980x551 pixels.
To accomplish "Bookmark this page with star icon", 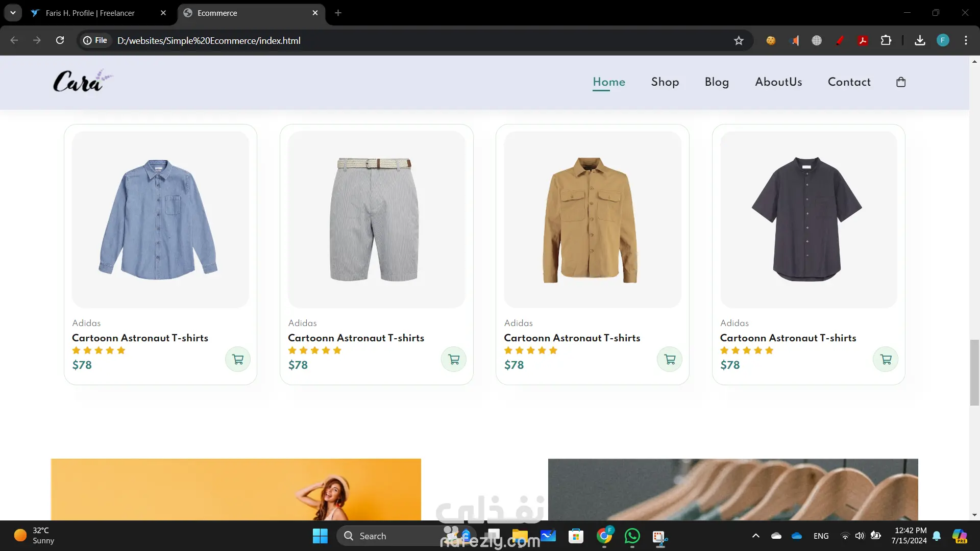I will click(739, 41).
